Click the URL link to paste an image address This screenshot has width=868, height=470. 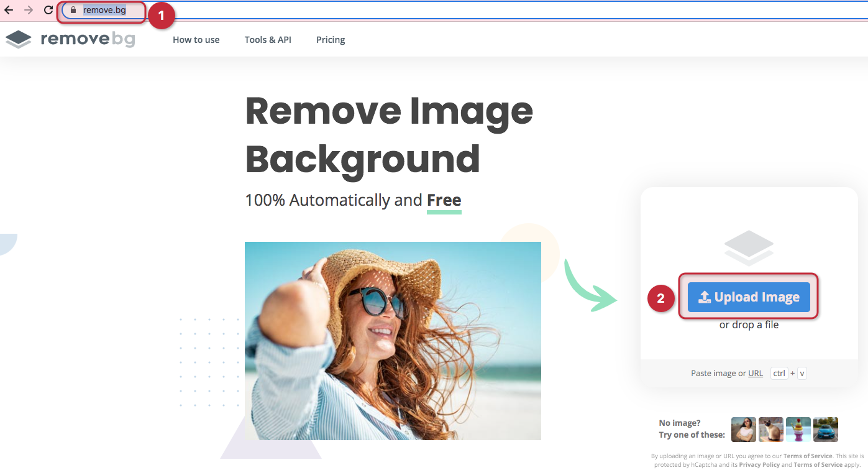click(x=756, y=374)
